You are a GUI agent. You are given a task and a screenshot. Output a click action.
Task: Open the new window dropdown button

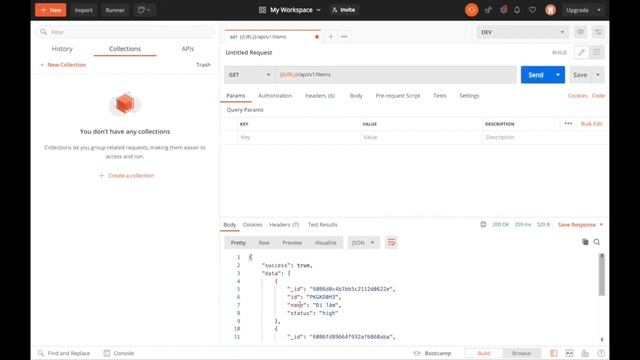coord(144,10)
